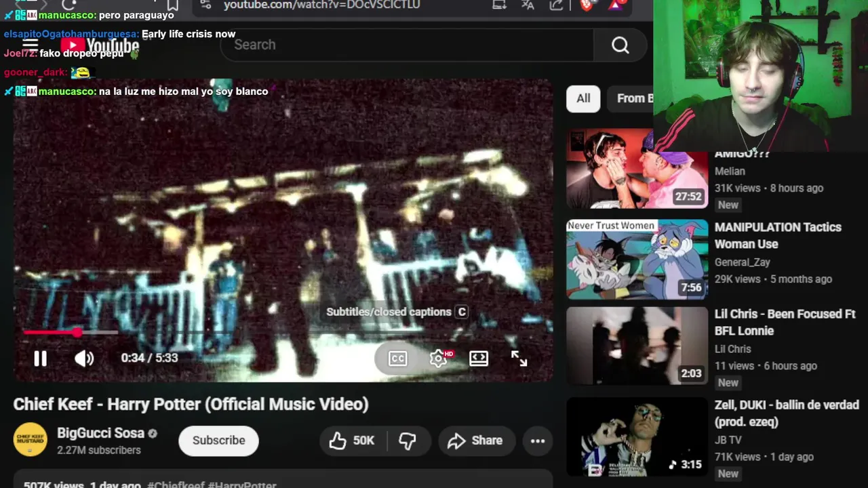Open General_Zay channel link
Image resolution: width=868 pixels, height=488 pixels.
742,262
